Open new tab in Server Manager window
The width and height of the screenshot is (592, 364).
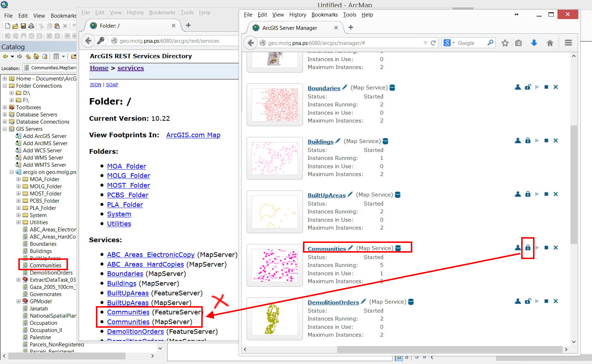351,27
